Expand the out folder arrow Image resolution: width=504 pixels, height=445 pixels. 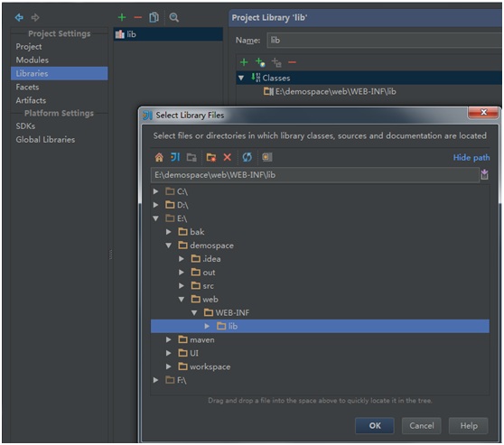[x=182, y=273]
